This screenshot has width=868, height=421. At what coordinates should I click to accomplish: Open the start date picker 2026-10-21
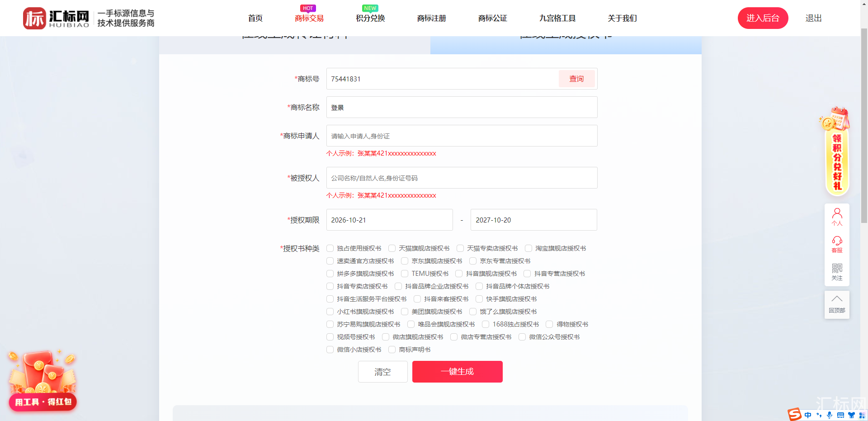[x=390, y=220]
